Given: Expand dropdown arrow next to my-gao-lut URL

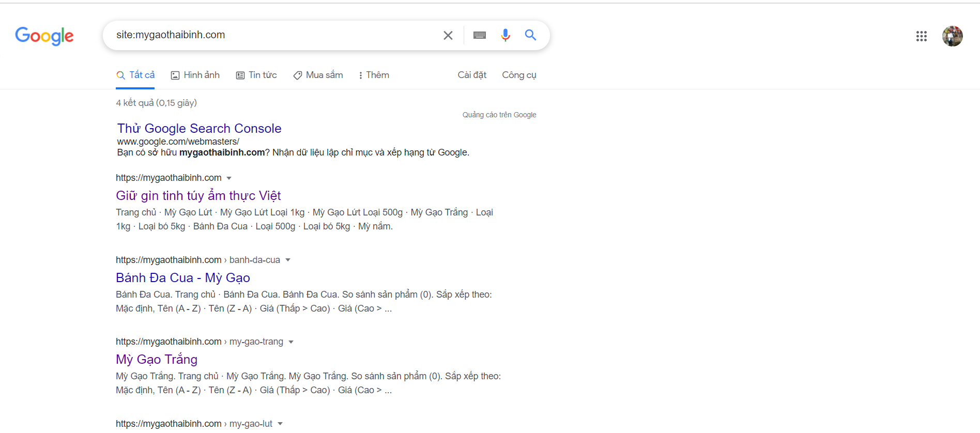Looking at the screenshot, I should click(x=280, y=424).
